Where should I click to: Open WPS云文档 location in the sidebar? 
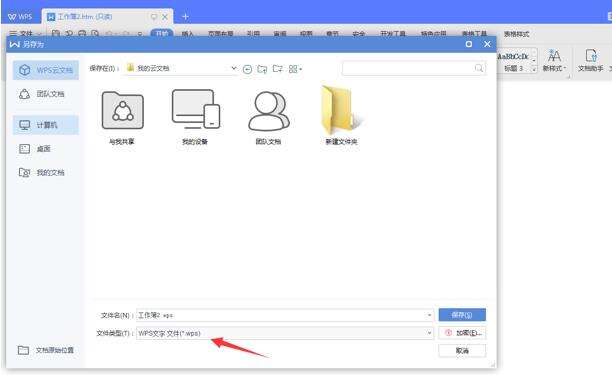pyautogui.click(x=46, y=70)
